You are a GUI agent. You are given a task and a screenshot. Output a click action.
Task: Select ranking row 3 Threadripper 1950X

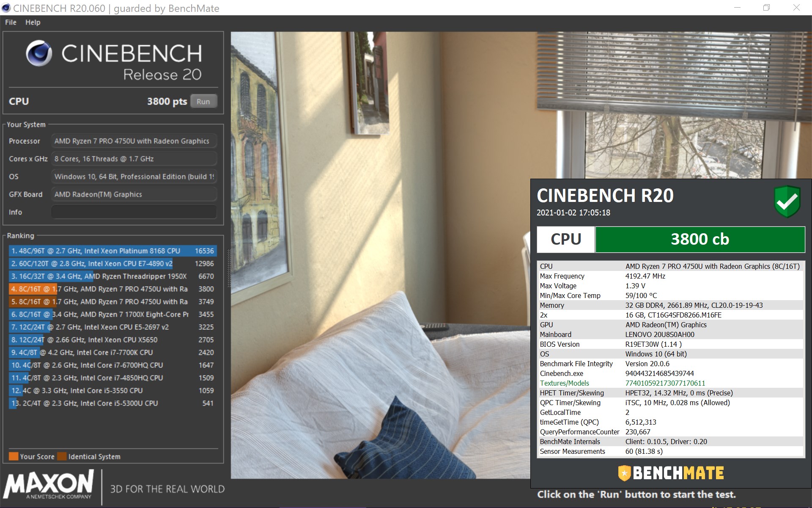(x=113, y=276)
